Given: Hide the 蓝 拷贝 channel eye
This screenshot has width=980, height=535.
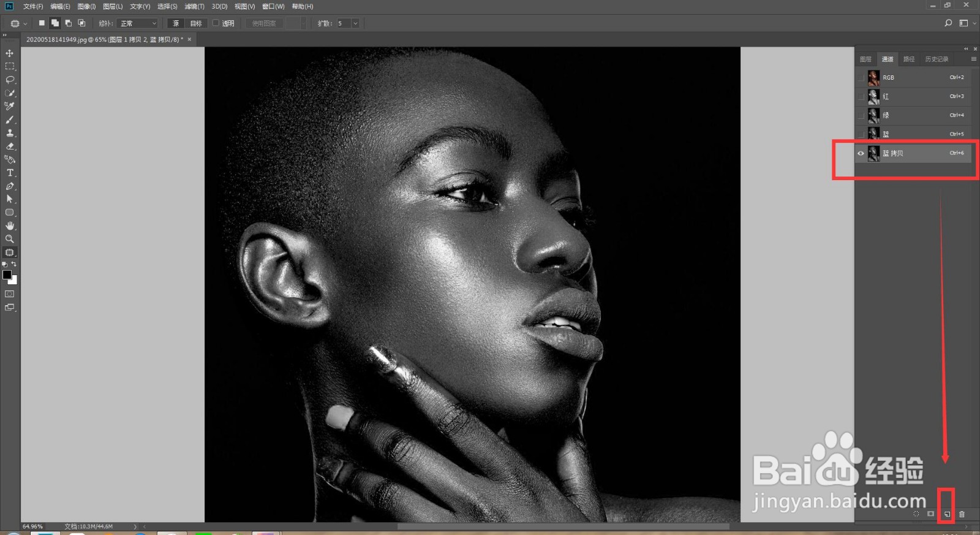Looking at the screenshot, I should pyautogui.click(x=861, y=153).
